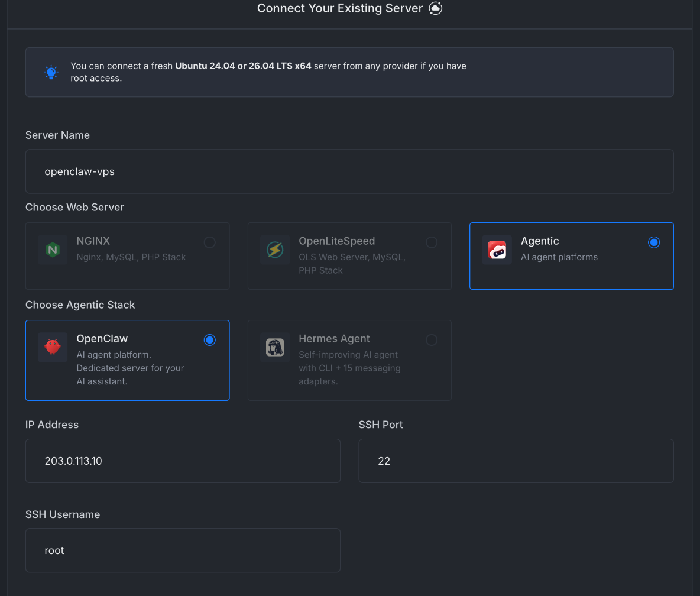The width and height of the screenshot is (700, 596).
Task: Focus the Server Name input field
Action: tap(349, 171)
